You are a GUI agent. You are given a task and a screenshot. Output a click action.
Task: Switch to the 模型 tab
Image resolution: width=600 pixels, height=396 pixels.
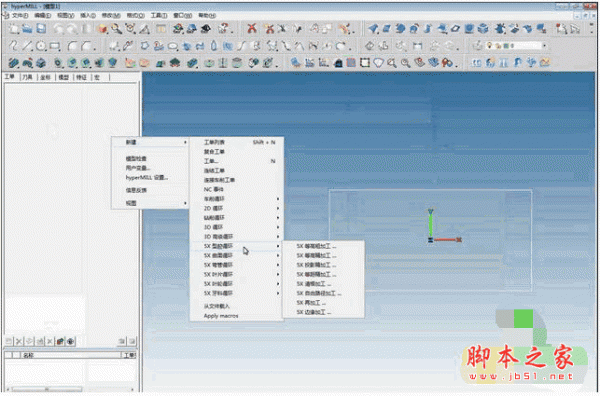(63, 77)
